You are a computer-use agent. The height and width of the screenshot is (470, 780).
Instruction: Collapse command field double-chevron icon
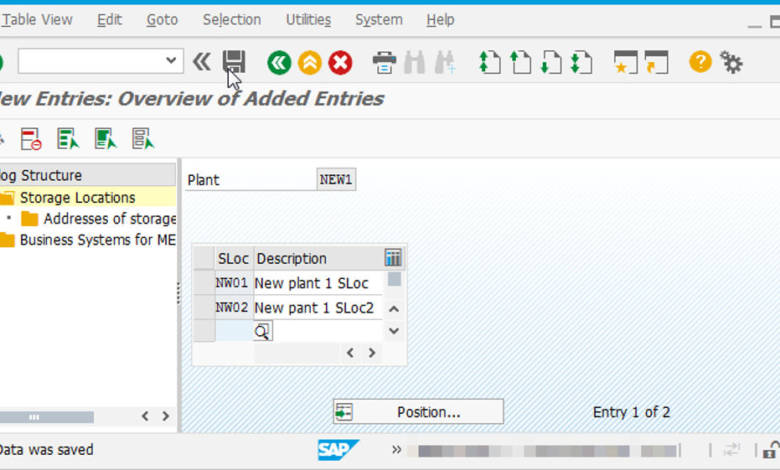tap(201, 62)
